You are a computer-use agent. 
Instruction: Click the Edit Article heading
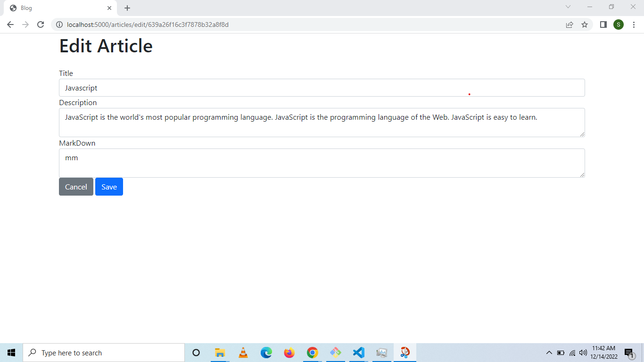click(106, 46)
